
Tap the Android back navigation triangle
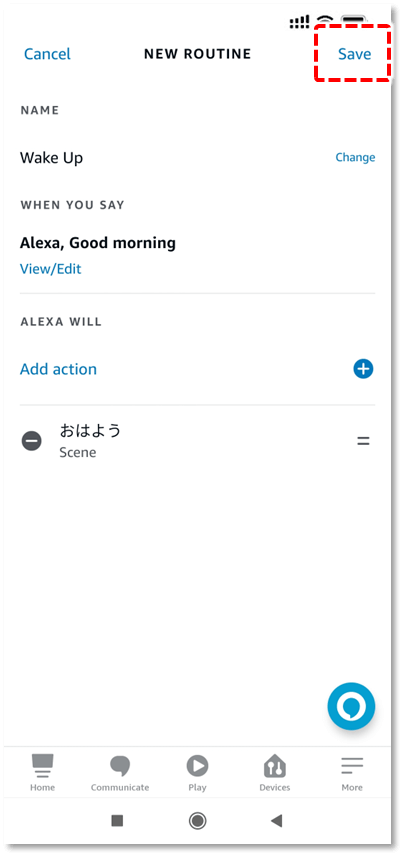277,820
